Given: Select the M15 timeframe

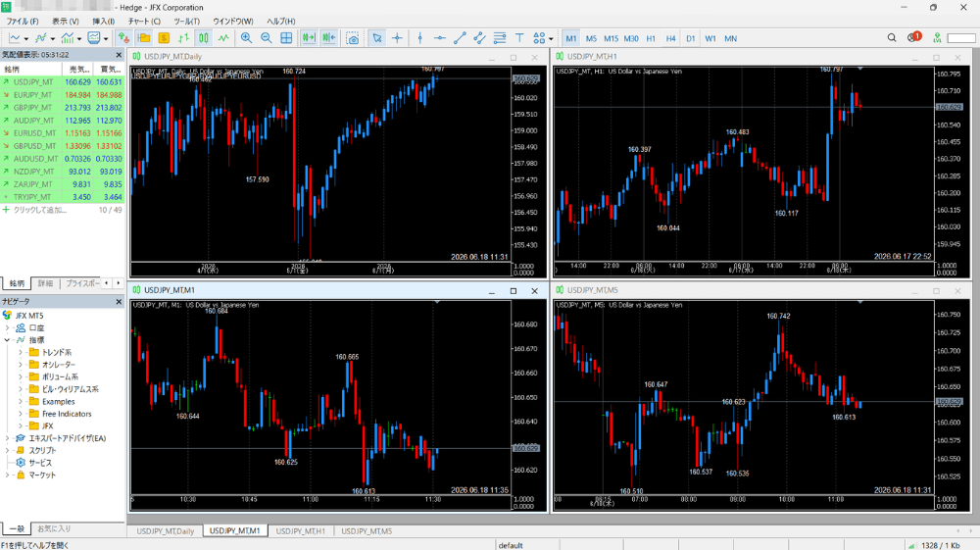Looking at the screenshot, I should click(x=611, y=38).
